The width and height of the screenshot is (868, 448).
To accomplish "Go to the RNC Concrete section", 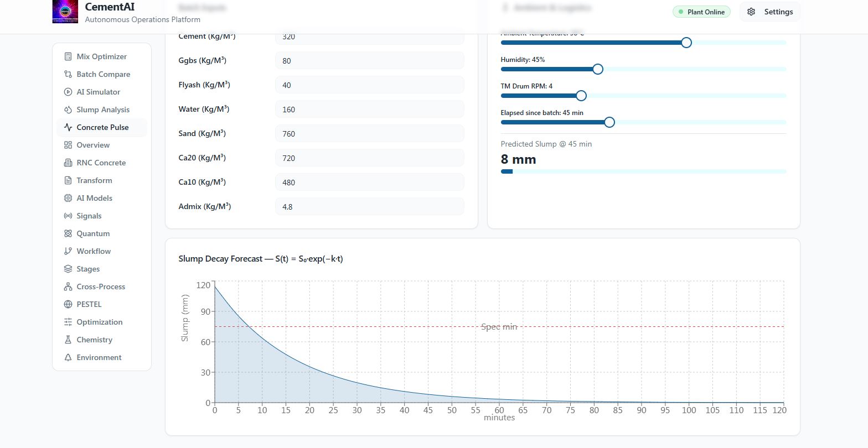I will 102,163.
